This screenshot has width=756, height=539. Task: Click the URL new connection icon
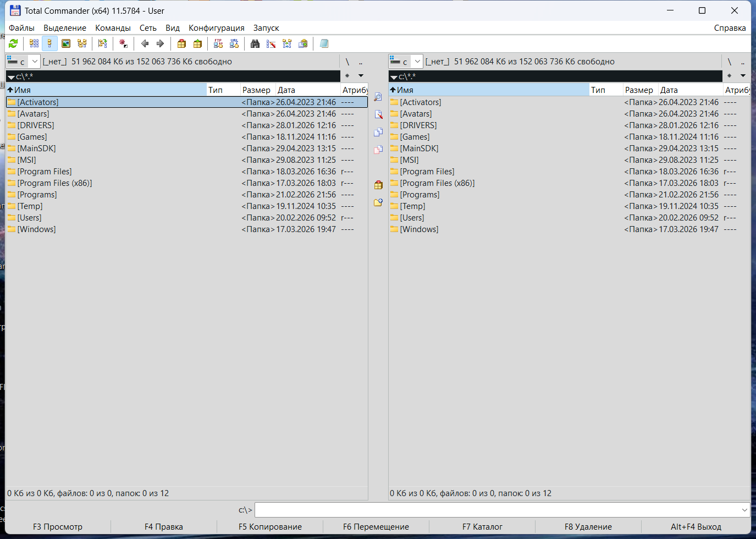234,43
